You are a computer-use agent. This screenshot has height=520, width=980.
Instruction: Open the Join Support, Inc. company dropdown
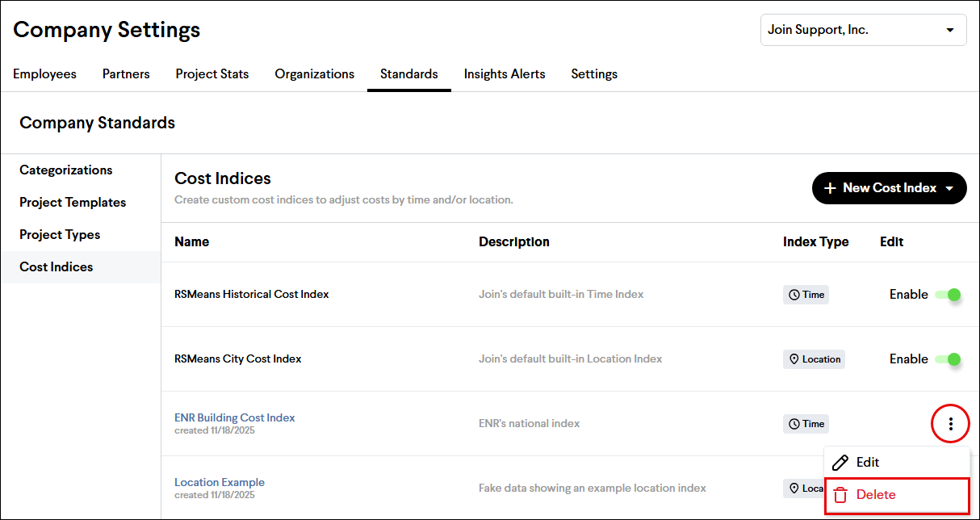pos(863,30)
